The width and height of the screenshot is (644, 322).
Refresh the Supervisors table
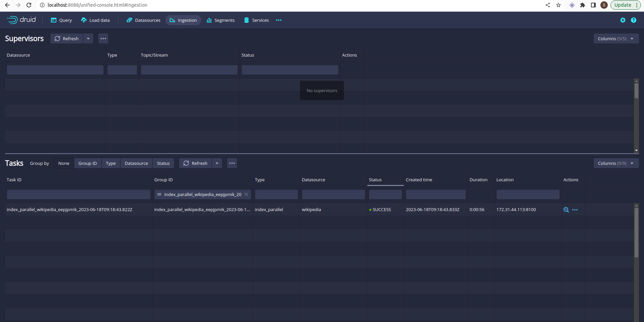click(x=67, y=39)
